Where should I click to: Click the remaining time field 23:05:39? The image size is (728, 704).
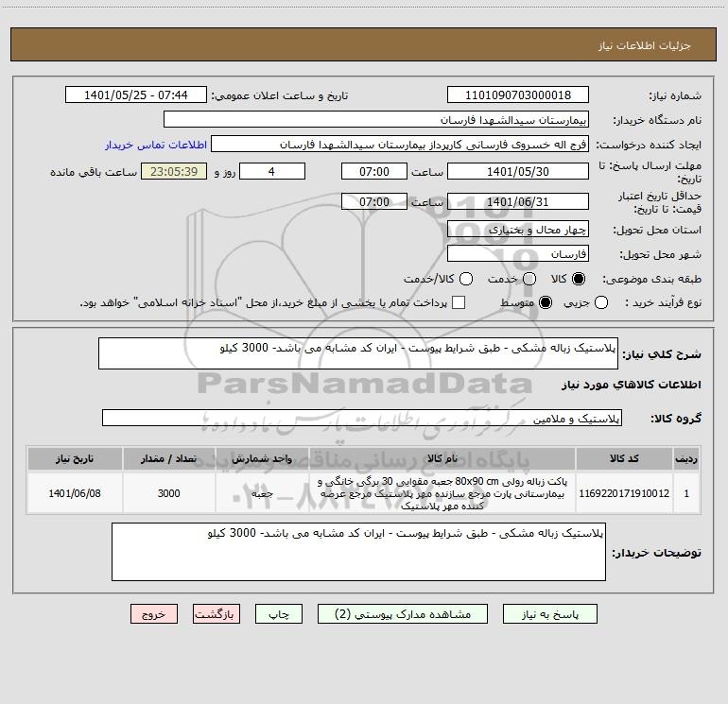(x=174, y=171)
